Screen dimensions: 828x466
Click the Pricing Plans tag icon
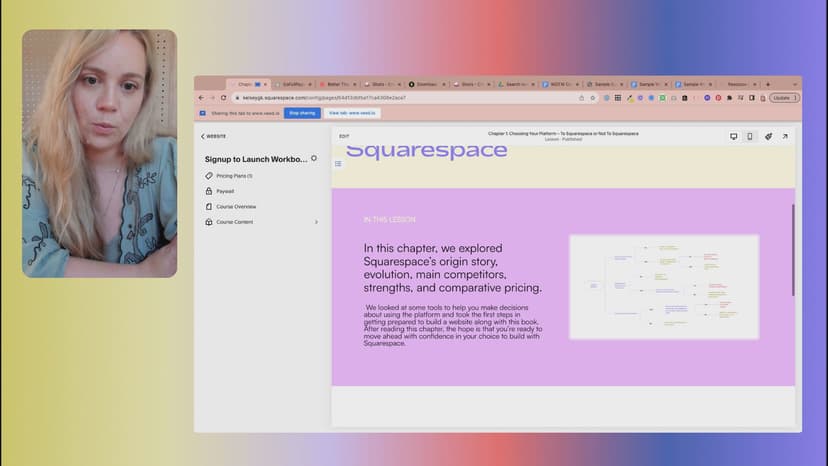tap(208, 176)
